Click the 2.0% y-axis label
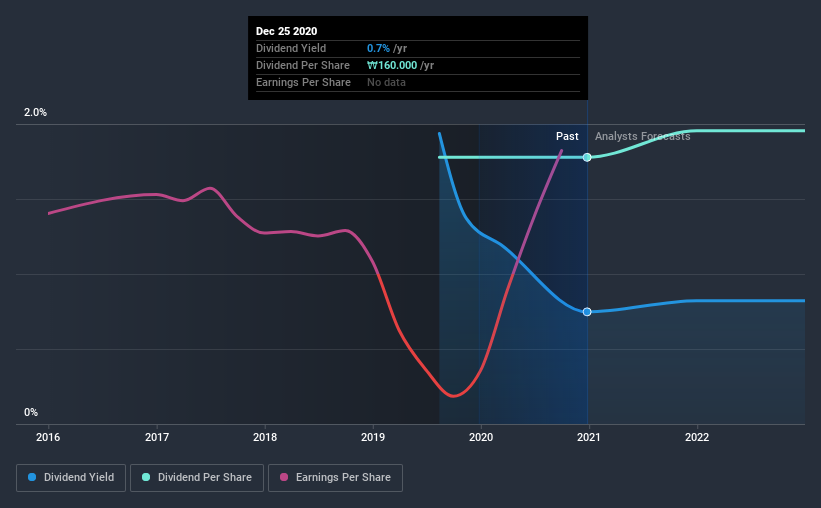This screenshot has height=508, width=821. click(35, 112)
